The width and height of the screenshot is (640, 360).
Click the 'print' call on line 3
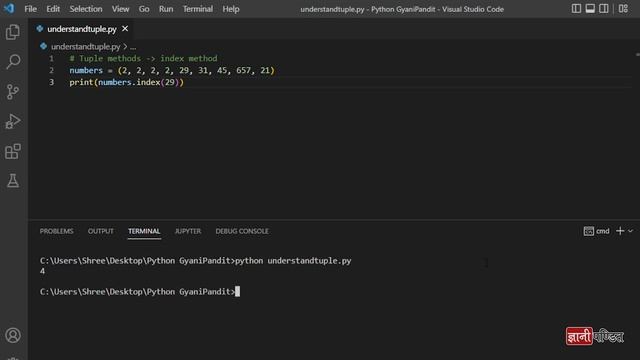coord(81,82)
